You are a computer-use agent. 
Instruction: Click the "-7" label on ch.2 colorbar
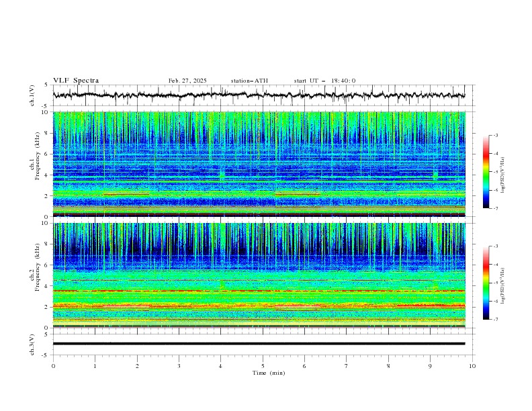pyautogui.click(x=496, y=320)
